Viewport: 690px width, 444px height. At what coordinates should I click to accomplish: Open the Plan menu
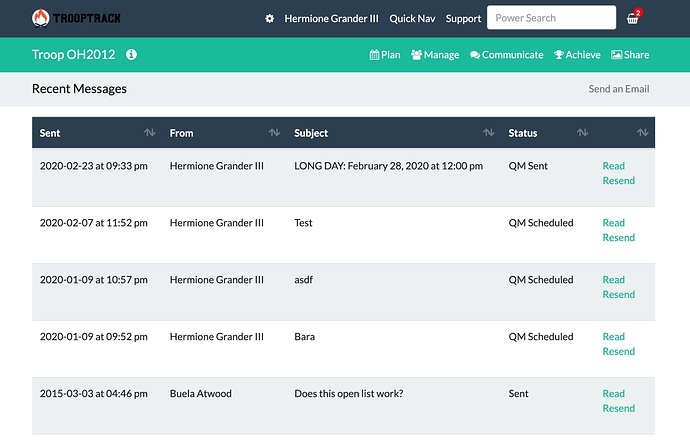(385, 55)
